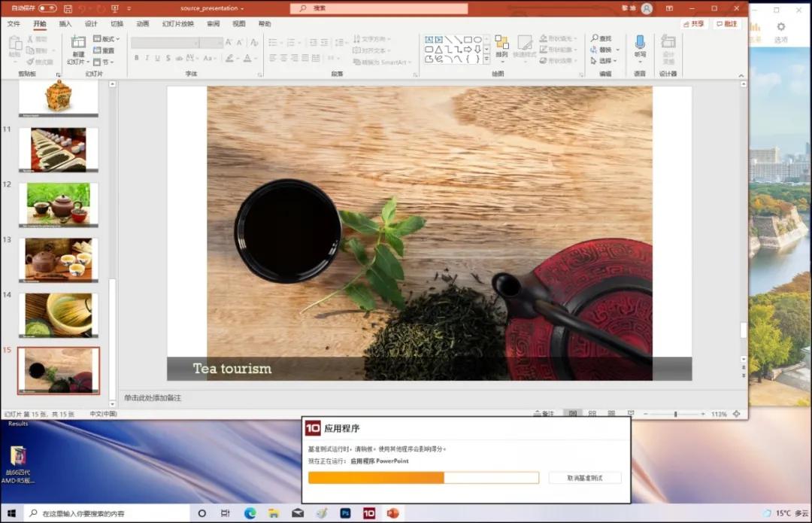
Task: Click the Save icon in title bar
Action: tap(68, 8)
